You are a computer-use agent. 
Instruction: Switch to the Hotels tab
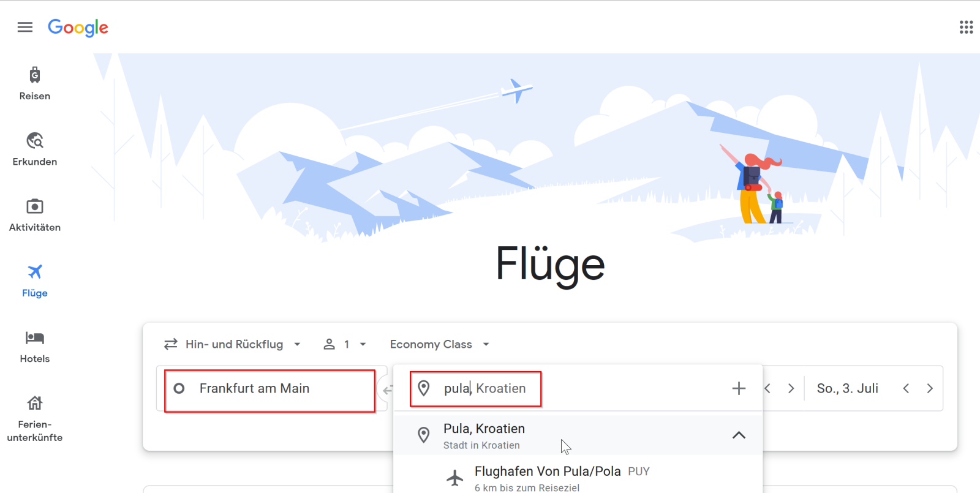pyautogui.click(x=35, y=346)
